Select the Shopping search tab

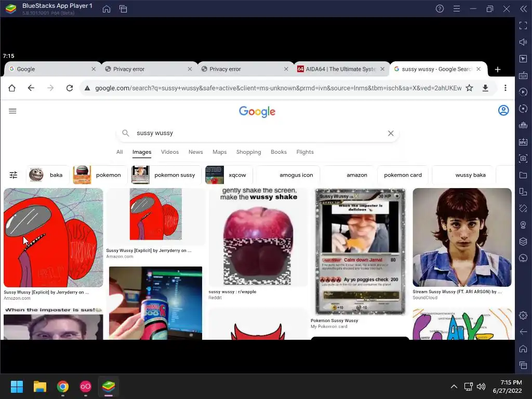pyautogui.click(x=249, y=152)
